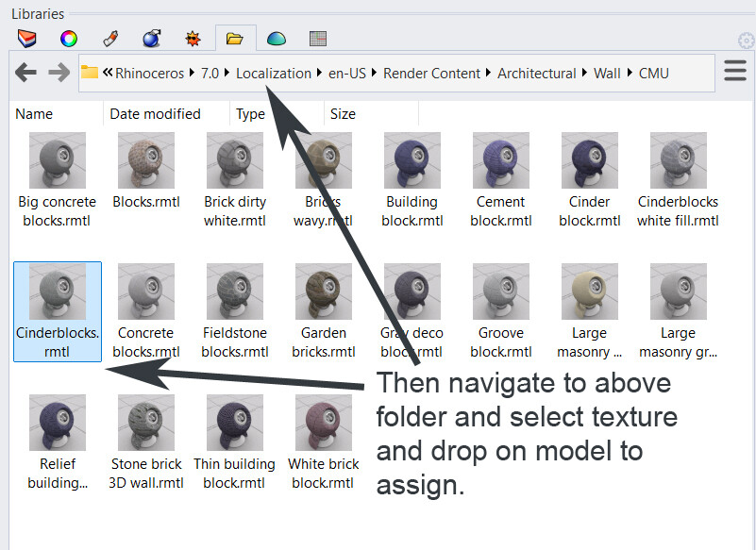The height and width of the screenshot is (550, 756).
Task: Expand the arrow after Architectural in path
Action: point(584,73)
